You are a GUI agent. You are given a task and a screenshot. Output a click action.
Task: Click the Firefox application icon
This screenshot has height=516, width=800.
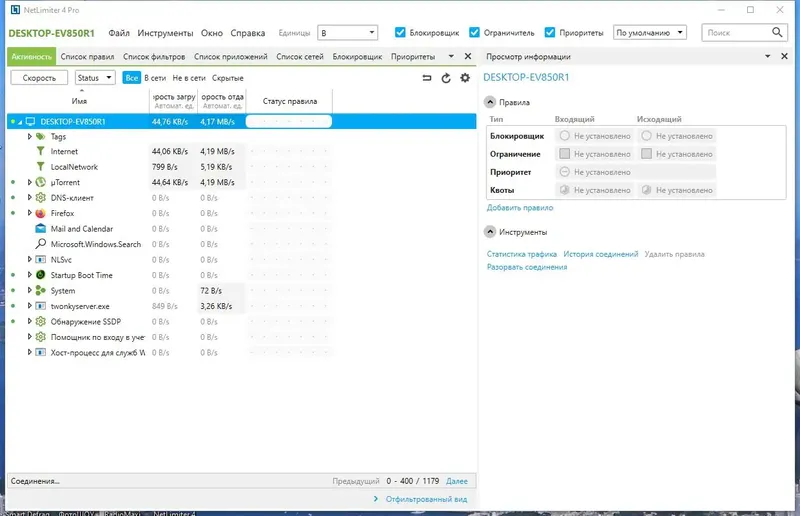pos(40,213)
